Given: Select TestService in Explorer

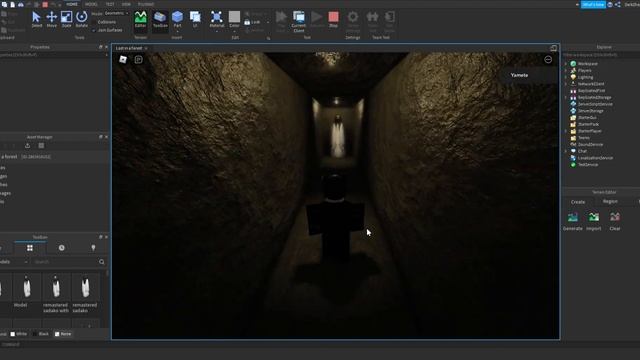Looking at the screenshot, I should click(588, 164).
